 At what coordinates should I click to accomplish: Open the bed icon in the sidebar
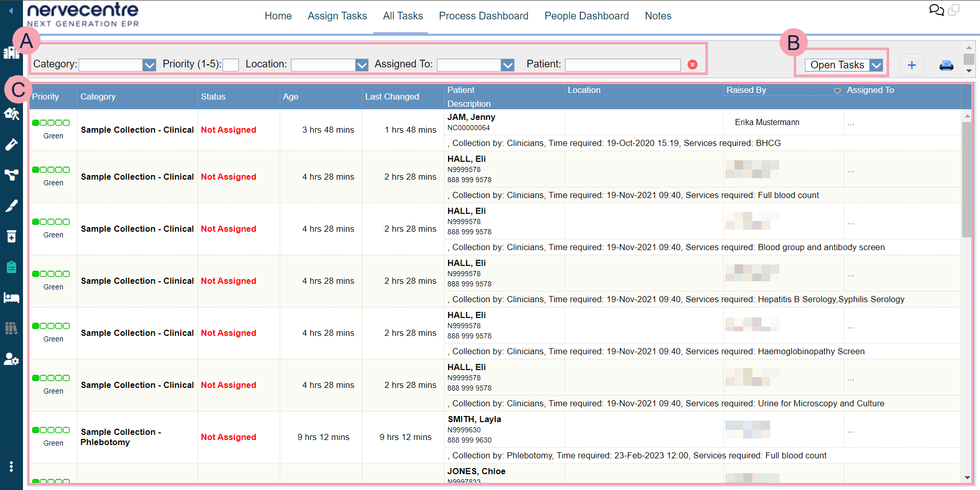pos(11,298)
